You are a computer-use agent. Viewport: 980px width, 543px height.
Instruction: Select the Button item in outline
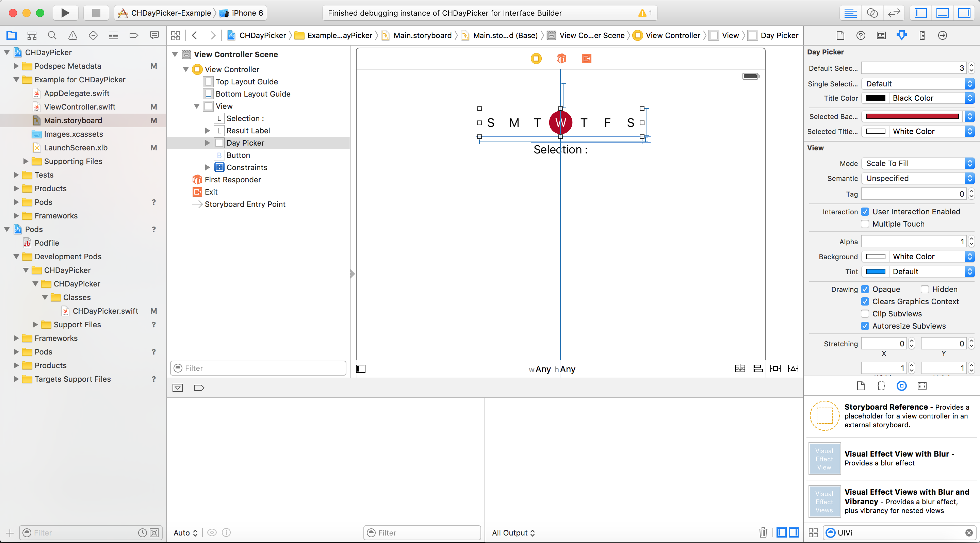point(238,155)
